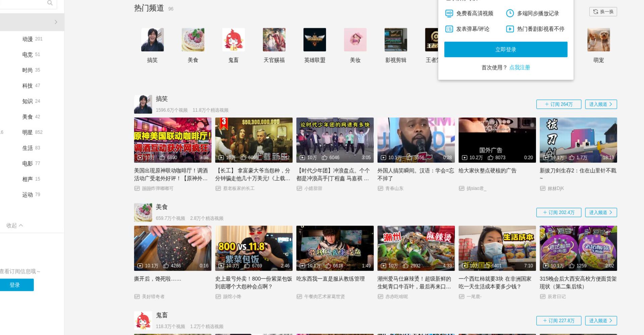The height and width of the screenshot is (335, 644).
Task: Visit uploader 林林DjK
Action: [x=556, y=188]
